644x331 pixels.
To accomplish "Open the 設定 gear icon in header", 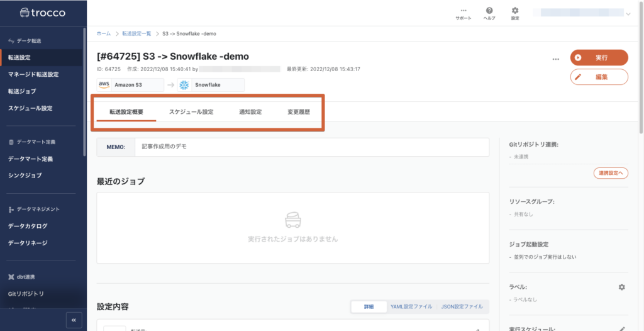I will pos(515,11).
